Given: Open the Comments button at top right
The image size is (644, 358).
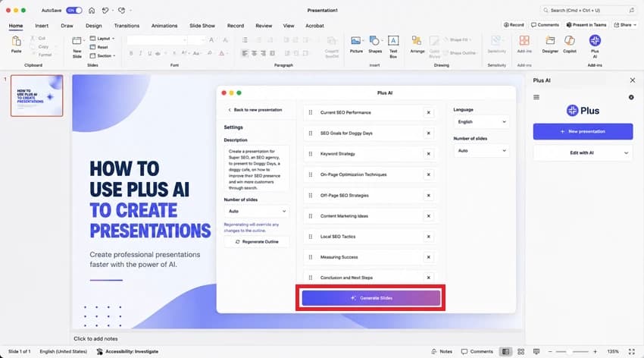Looking at the screenshot, I should coord(545,25).
